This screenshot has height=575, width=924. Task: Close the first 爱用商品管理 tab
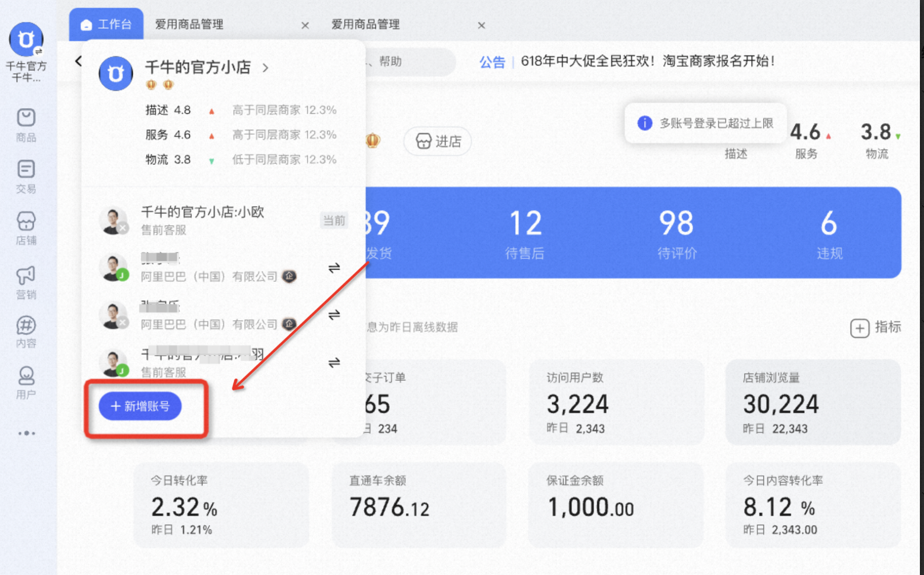pyautogui.click(x=305, y=25)
